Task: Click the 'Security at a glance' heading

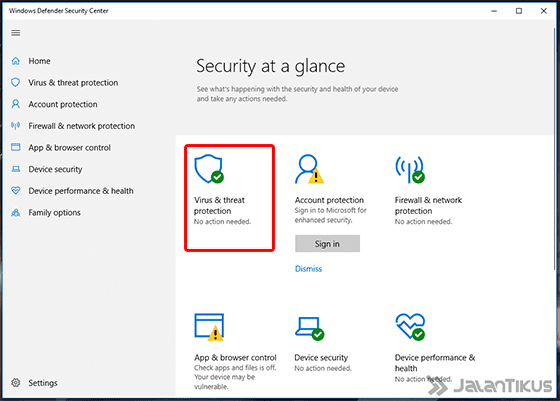Action: [x=271, y=66]
